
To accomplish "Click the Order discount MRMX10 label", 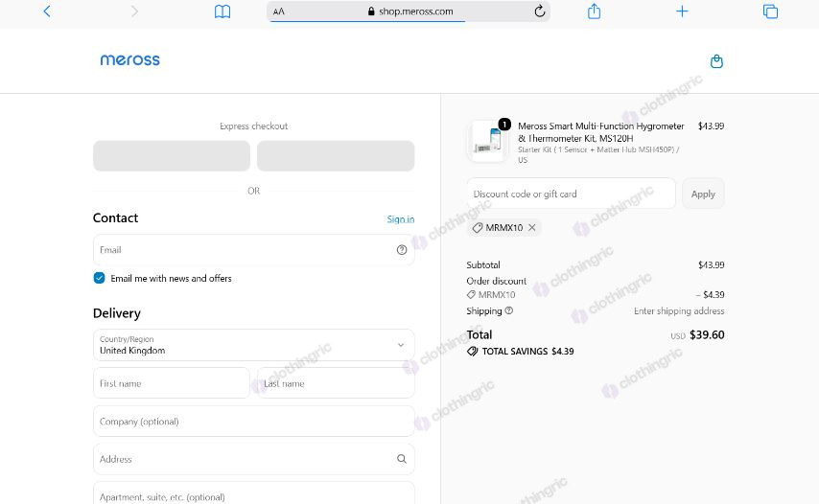I will coord(496,295).
